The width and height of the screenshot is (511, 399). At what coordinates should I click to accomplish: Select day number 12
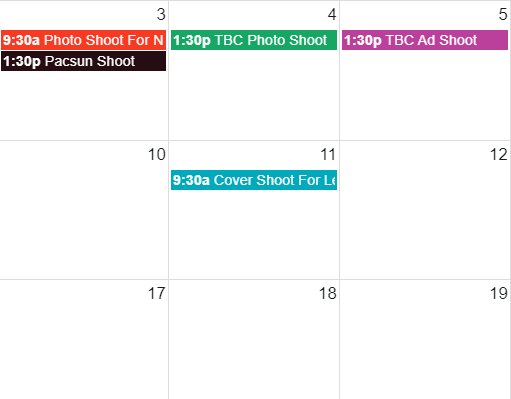click(499, 155)
